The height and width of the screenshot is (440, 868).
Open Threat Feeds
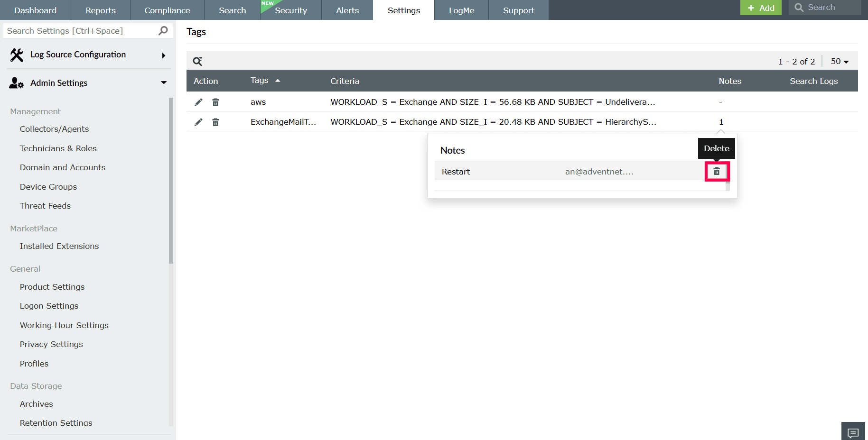click(45, 206)
